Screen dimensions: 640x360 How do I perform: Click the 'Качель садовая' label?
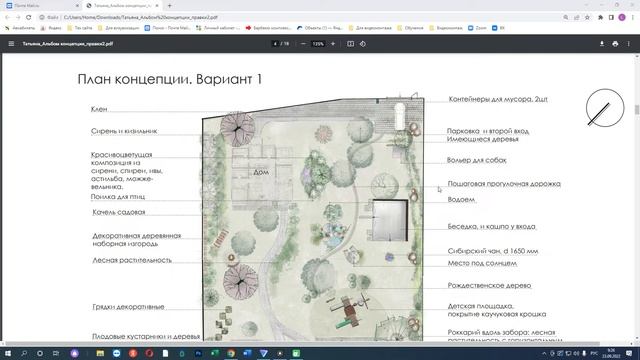click(119, 212)
